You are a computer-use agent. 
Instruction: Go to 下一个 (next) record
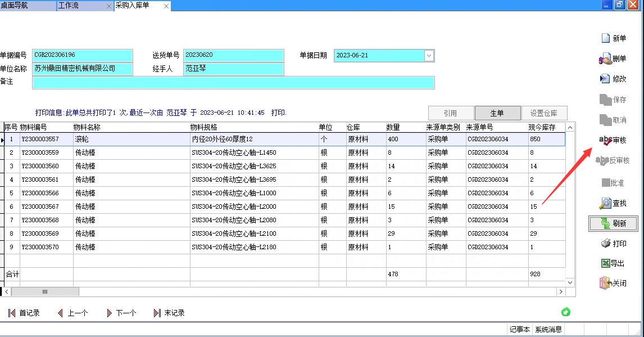click(x=121, y=313)
